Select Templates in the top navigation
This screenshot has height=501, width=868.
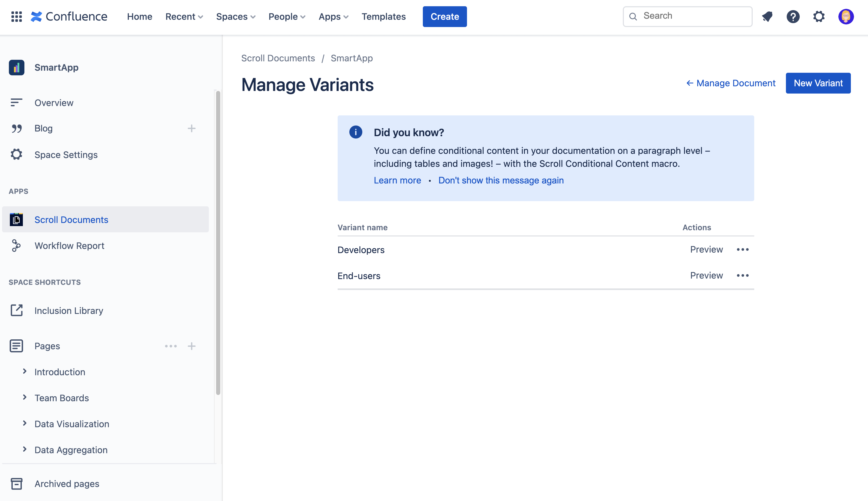tap(383, 17)
